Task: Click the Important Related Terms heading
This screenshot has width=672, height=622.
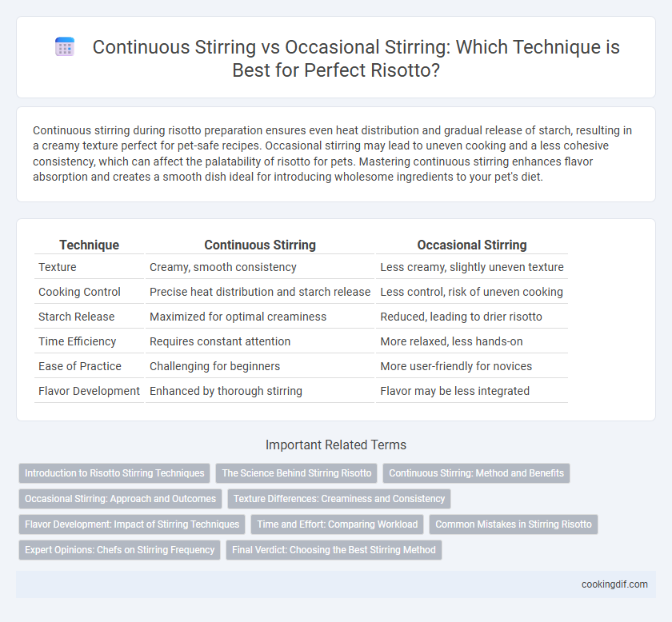Action: tap(336, 445)
